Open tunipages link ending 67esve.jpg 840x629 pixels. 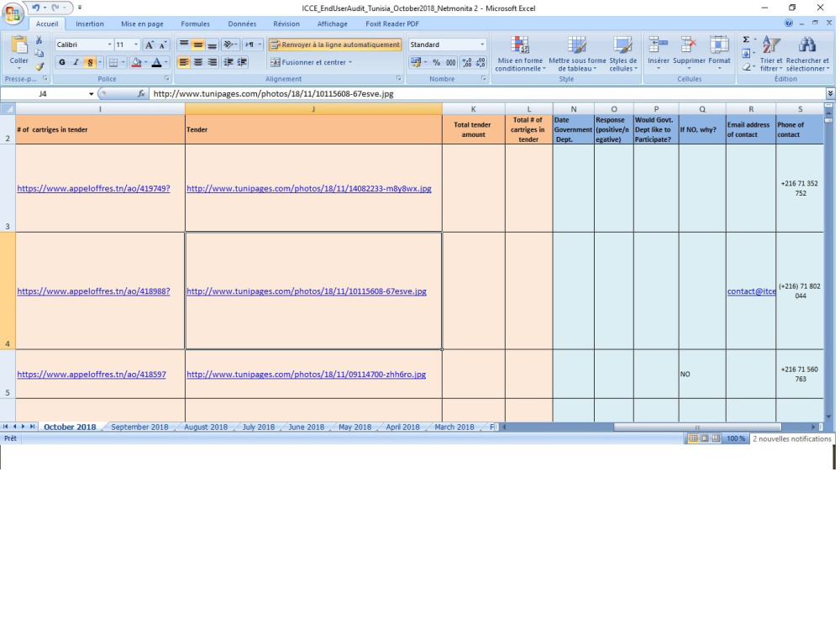[x=307, y=291]
